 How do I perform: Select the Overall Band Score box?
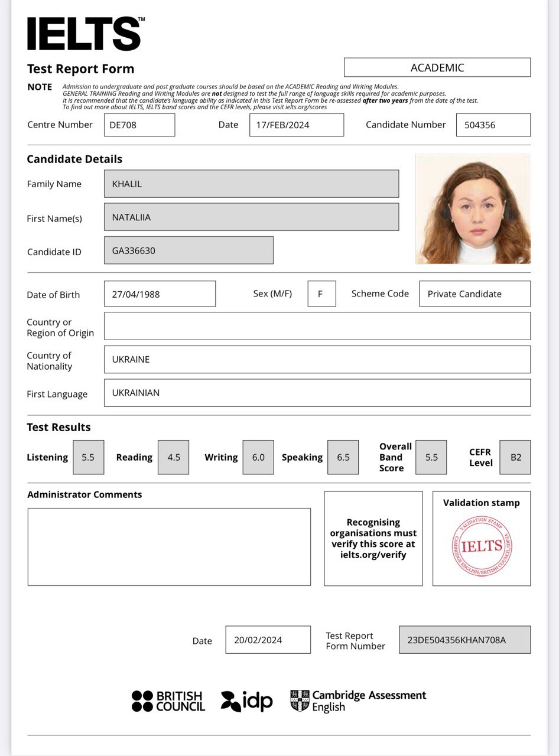coord(431,457)
